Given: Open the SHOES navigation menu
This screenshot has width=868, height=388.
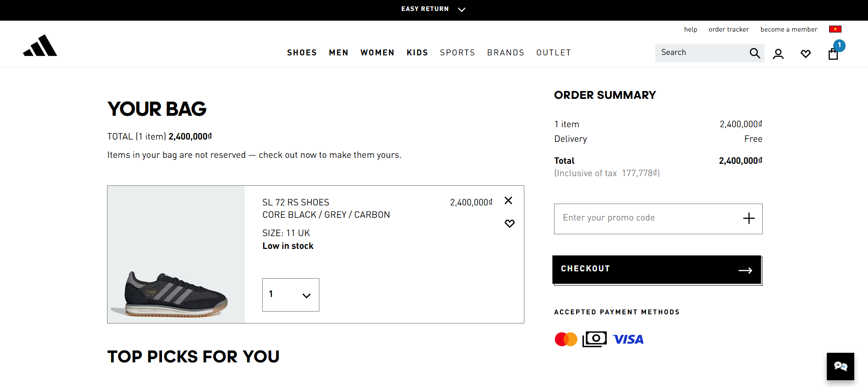Looking at the screenshot, I should tap(302, 53).
